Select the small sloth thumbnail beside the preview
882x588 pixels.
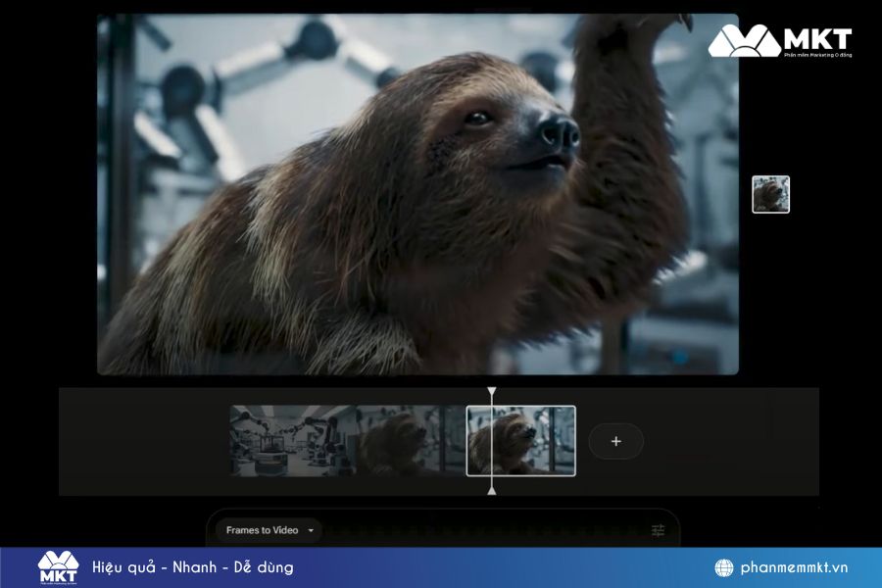click(x=770, y=195)
